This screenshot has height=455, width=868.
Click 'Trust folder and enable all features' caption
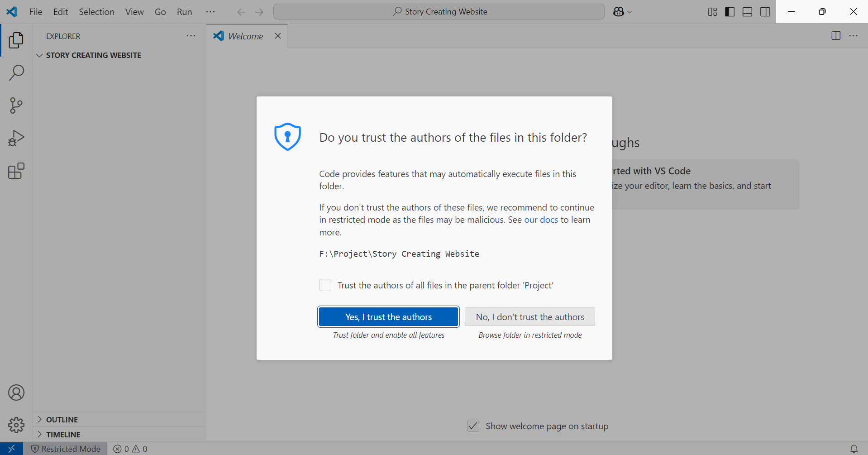389,335
